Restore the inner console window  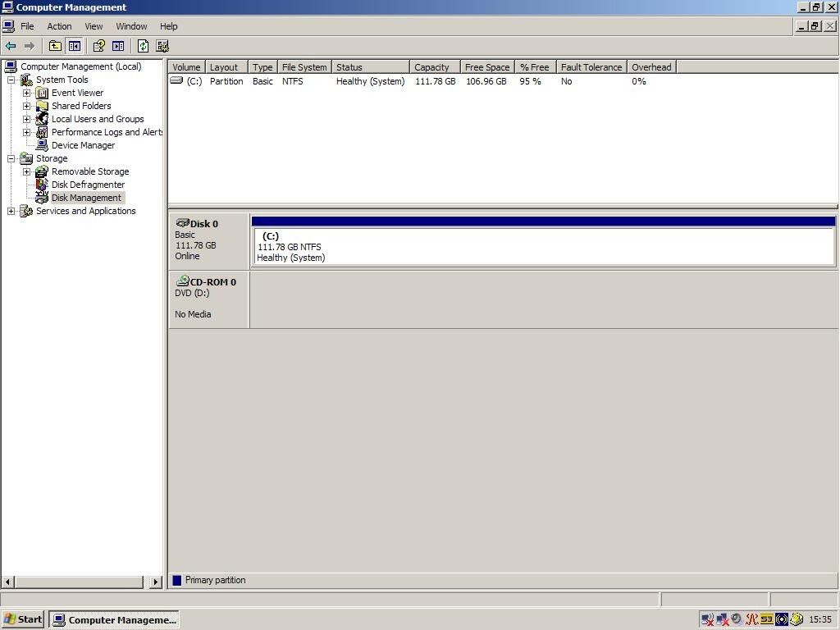pos(815,25)
